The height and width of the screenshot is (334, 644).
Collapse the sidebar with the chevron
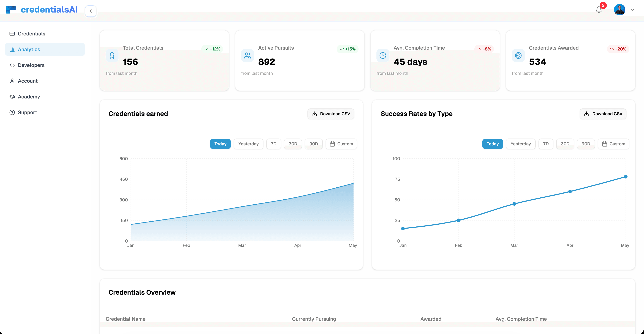pyautogui.click(x=90, y=11)
